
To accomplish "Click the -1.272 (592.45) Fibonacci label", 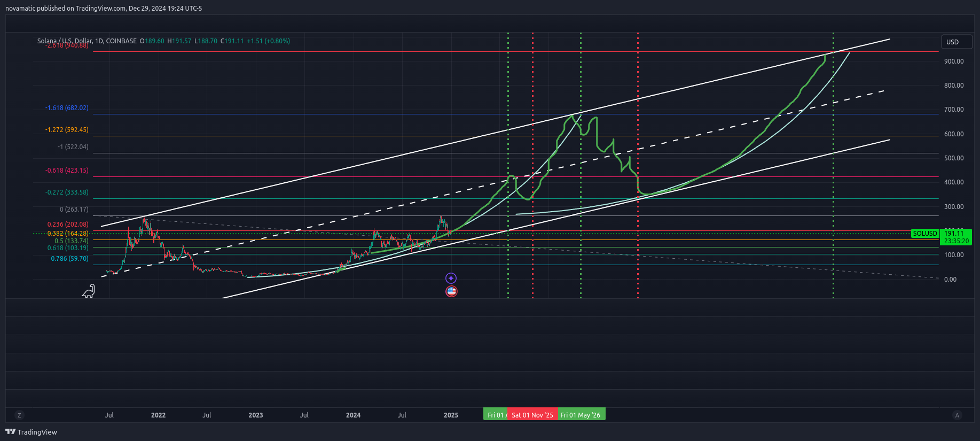I will [x=67, y=130].
